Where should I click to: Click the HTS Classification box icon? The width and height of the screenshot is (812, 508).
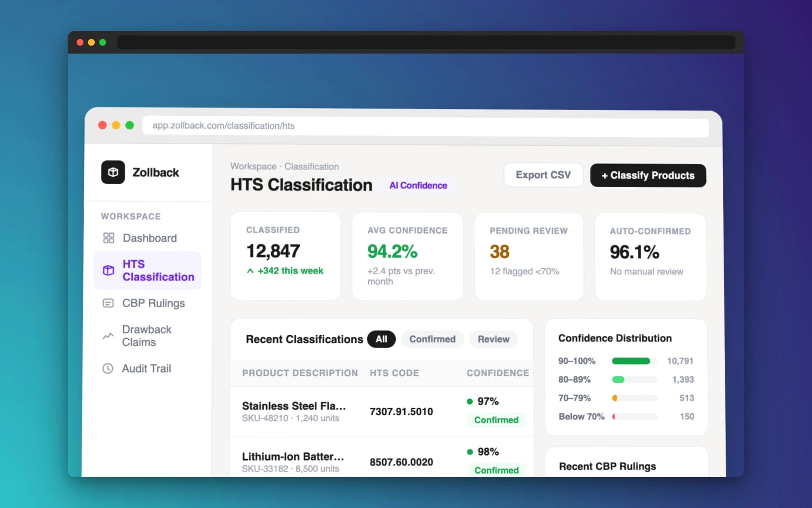pos(109,270)
